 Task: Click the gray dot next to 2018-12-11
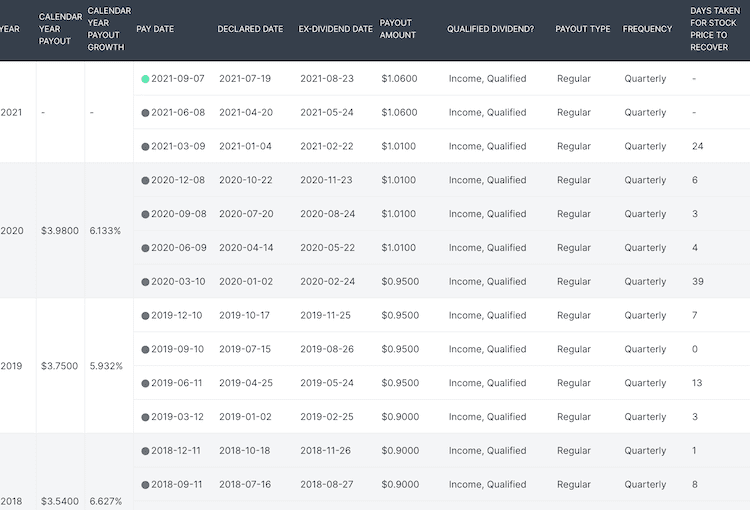(145, 451)
